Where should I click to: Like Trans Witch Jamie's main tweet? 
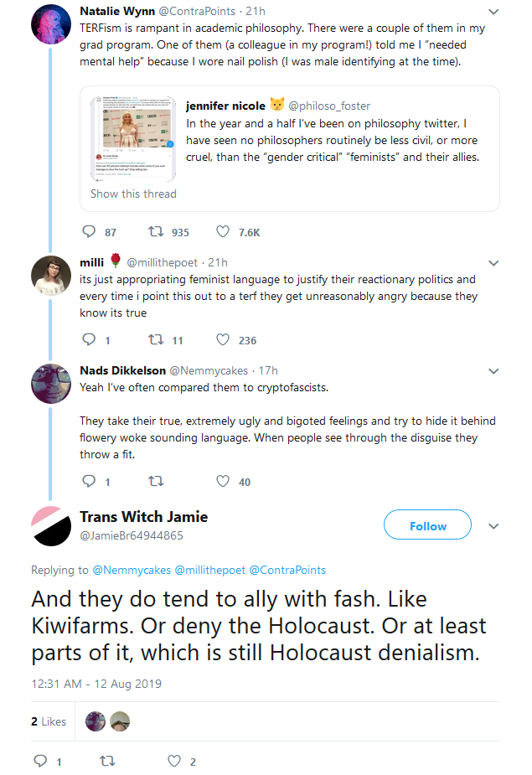tap(174, 761)
